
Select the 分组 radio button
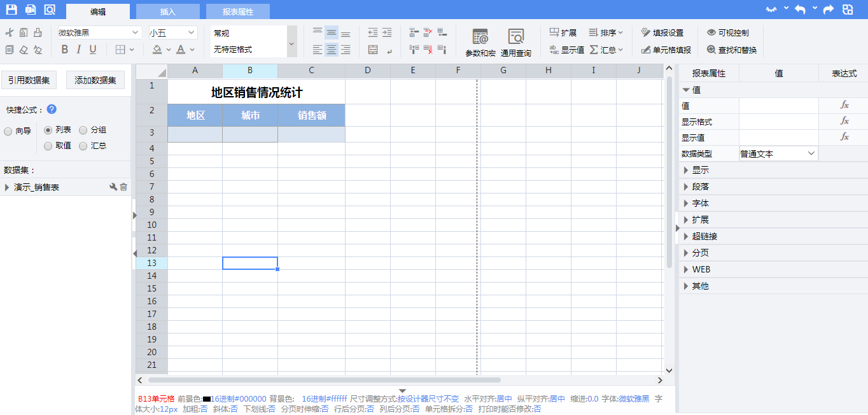[83, 130]
